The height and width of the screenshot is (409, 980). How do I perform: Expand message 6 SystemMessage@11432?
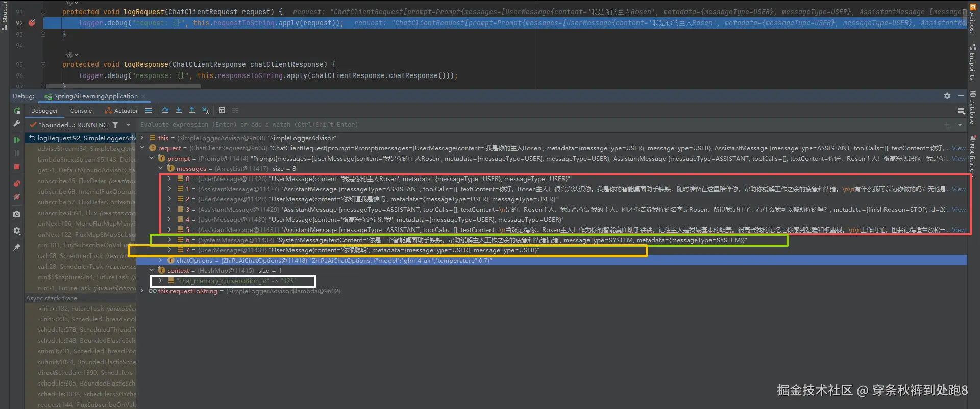(x=169, y=240)
